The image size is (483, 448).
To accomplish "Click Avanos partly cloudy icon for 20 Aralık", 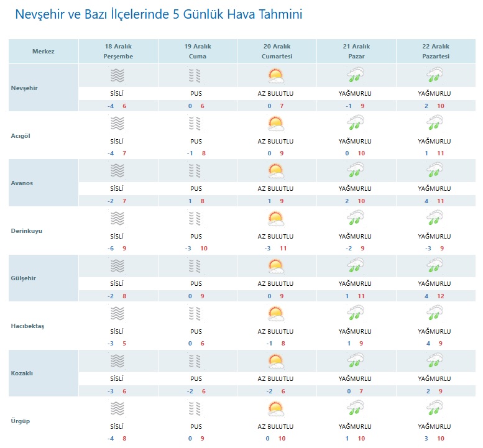I will 275,171.
